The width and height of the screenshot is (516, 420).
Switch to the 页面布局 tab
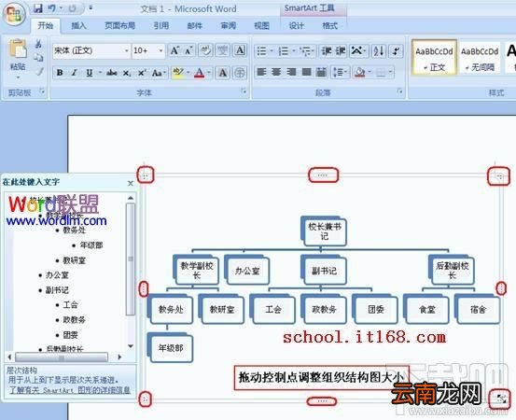click(119, 26)
